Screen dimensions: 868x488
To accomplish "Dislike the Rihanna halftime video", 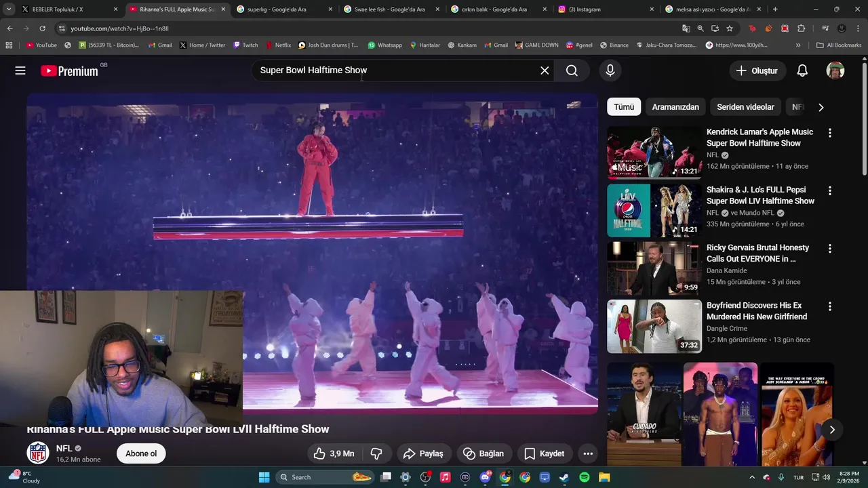I will coord(376,453).
